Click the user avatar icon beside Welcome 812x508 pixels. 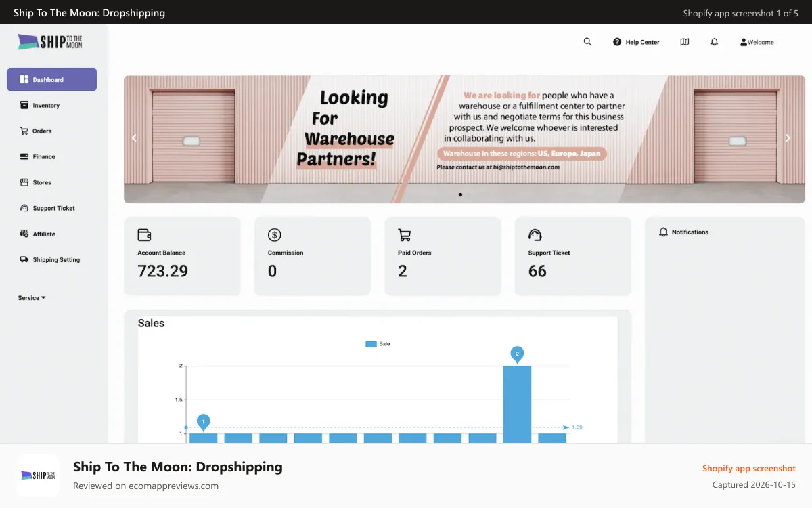coord(744,42)
